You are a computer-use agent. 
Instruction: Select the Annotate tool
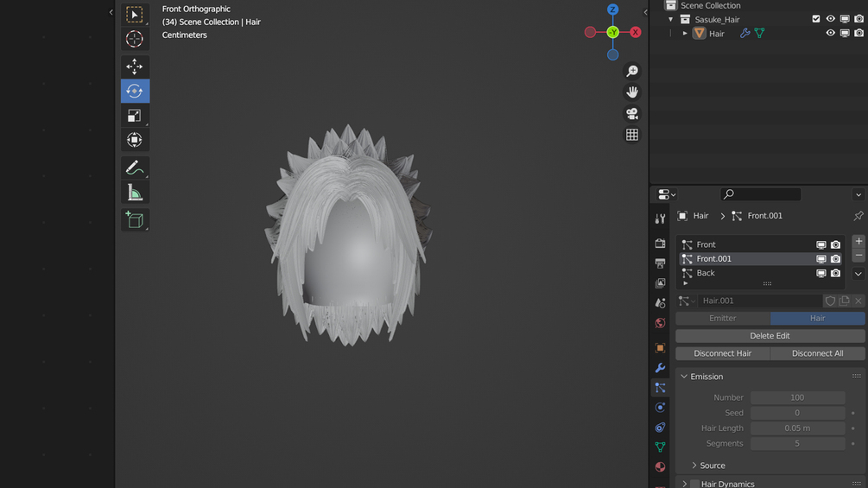click(135, 167)
